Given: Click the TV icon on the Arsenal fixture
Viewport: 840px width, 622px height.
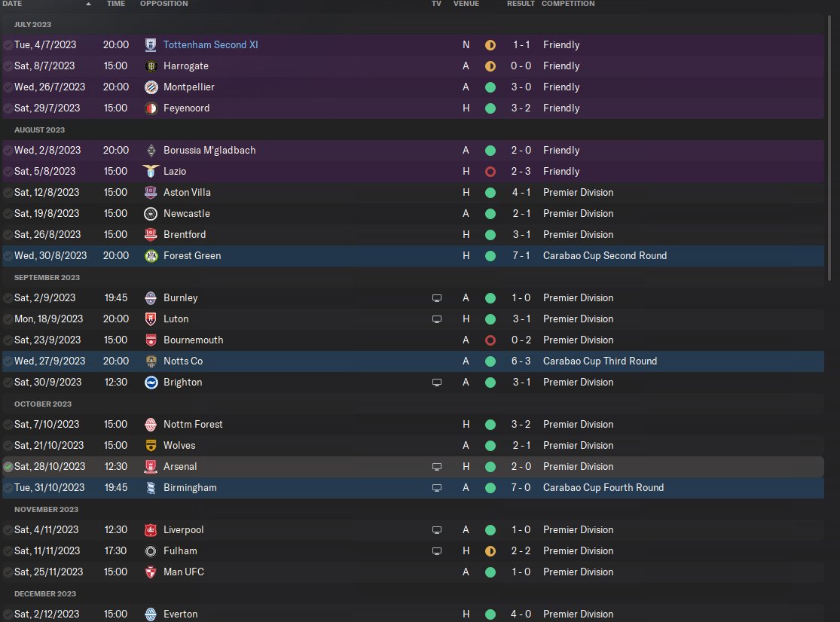Looking at the screenshot, I should 436,467.
